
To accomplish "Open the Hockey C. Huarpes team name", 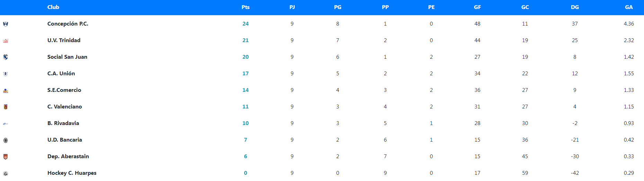I will (72, 173).
